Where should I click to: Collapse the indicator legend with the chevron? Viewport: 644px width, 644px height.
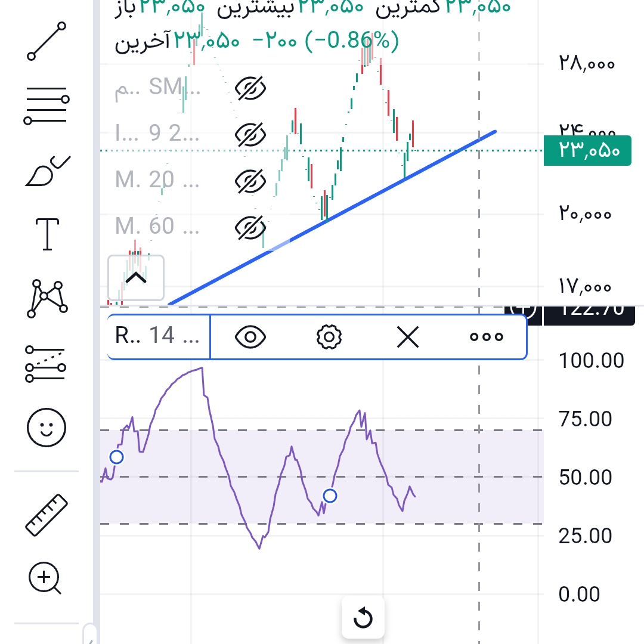click(x=135, y=278)
